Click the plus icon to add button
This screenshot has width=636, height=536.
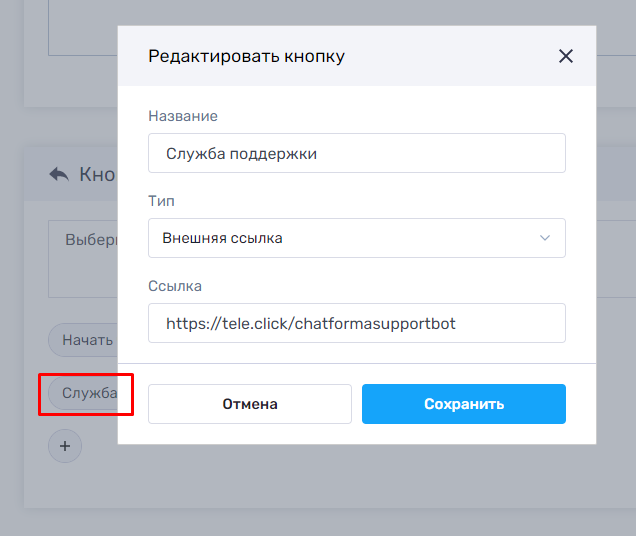65,446
